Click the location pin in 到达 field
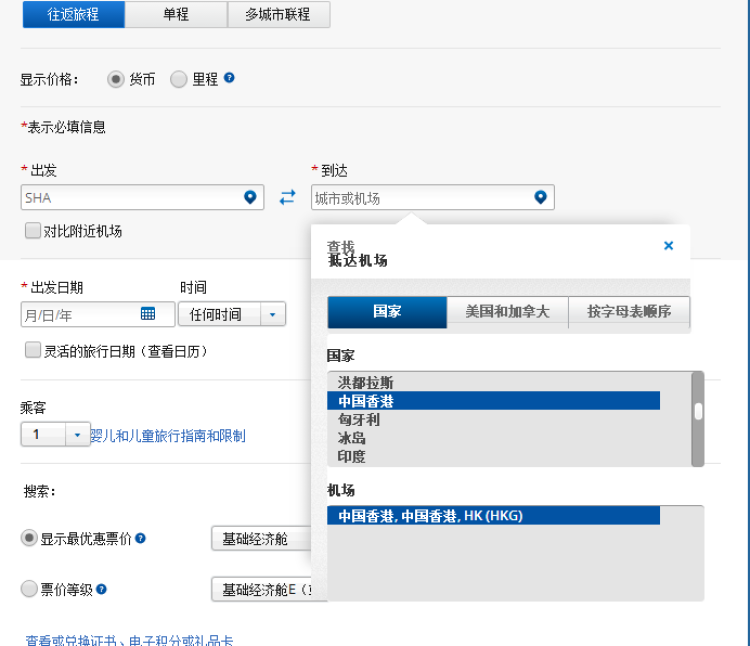This screenshot has width=750, height=646. pyautogui.click(x=540, y=198)
